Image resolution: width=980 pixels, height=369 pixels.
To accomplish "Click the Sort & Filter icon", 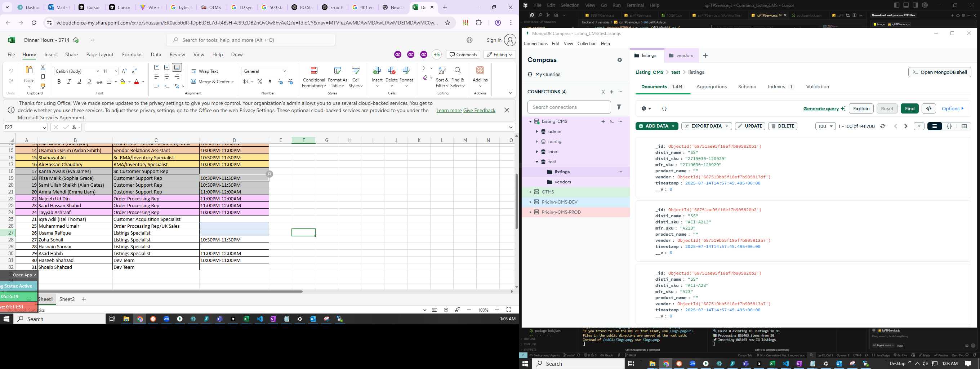I will coord(442,70).
